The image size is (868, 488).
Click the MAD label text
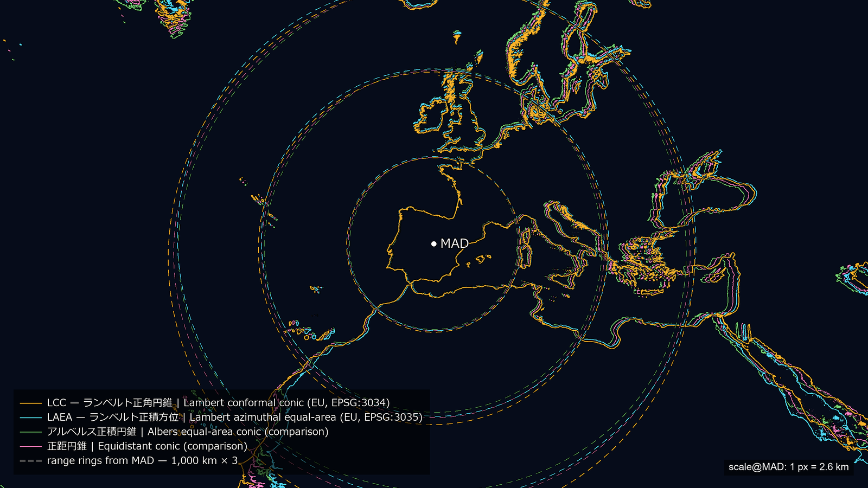click(x=455, y=243)
